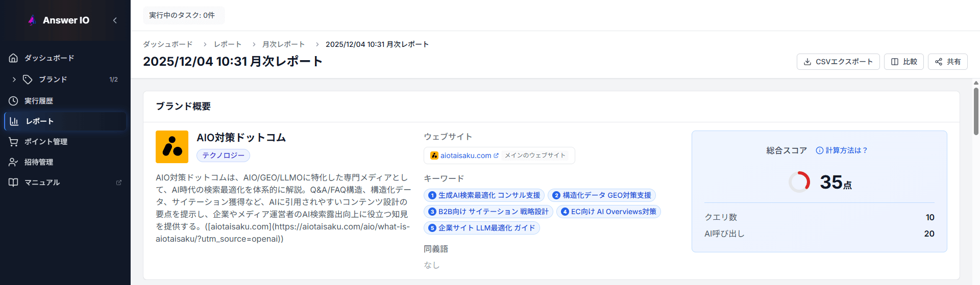Click the circular 35点 score gauge
980x285 pixels.
(799, 182)
